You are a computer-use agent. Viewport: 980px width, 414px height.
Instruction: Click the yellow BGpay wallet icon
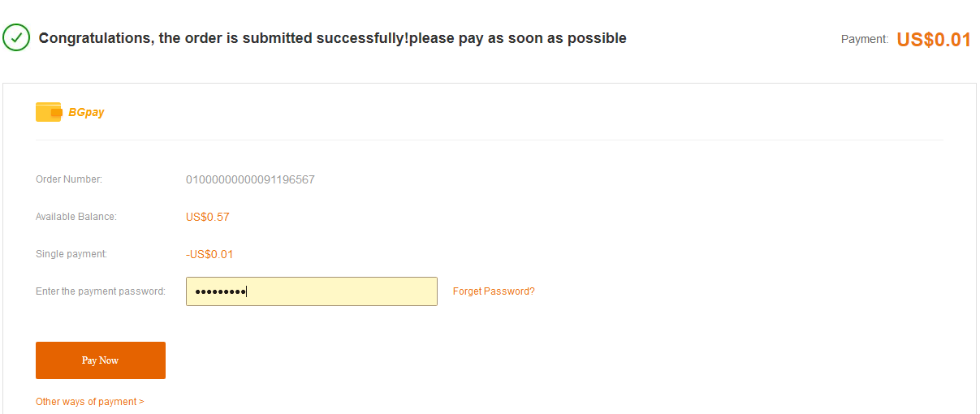pos(49,112)
